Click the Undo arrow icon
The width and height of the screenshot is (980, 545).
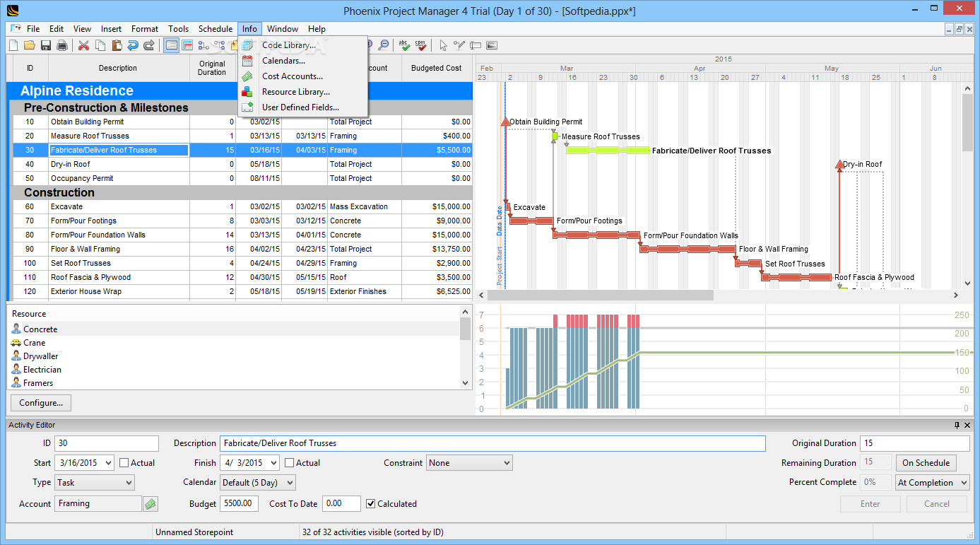coord(132,45)
